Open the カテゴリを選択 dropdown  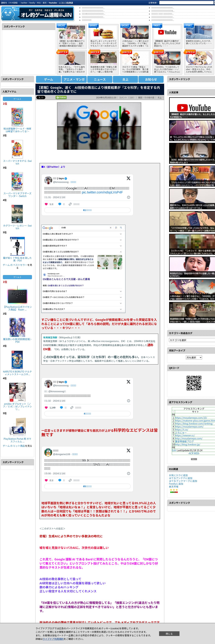(192, 340)
